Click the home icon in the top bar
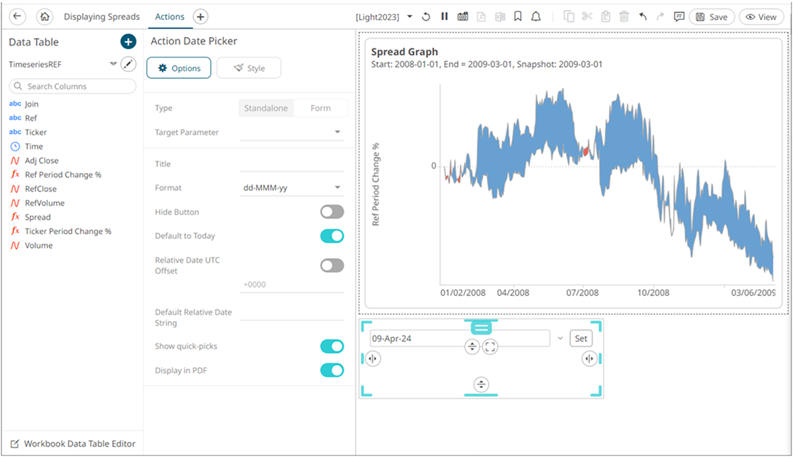Screen dimensions: 793x457 click(44, 17)
